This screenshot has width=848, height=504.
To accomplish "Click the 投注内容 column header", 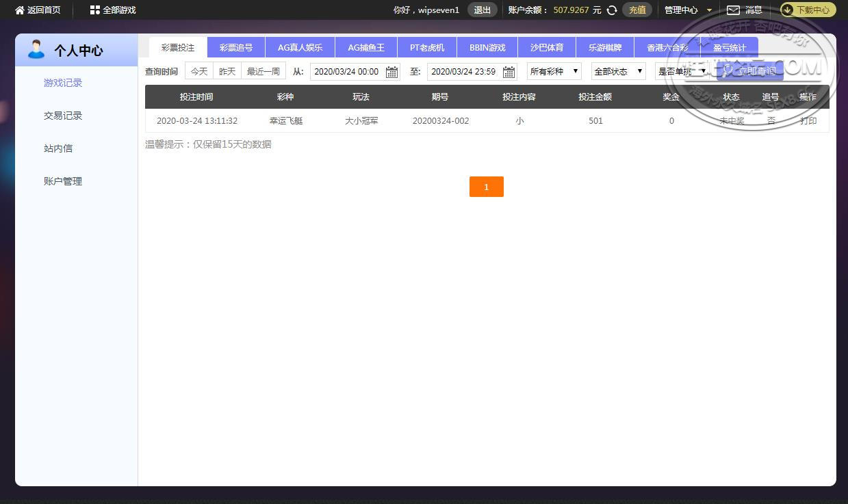I will [519, 97].
